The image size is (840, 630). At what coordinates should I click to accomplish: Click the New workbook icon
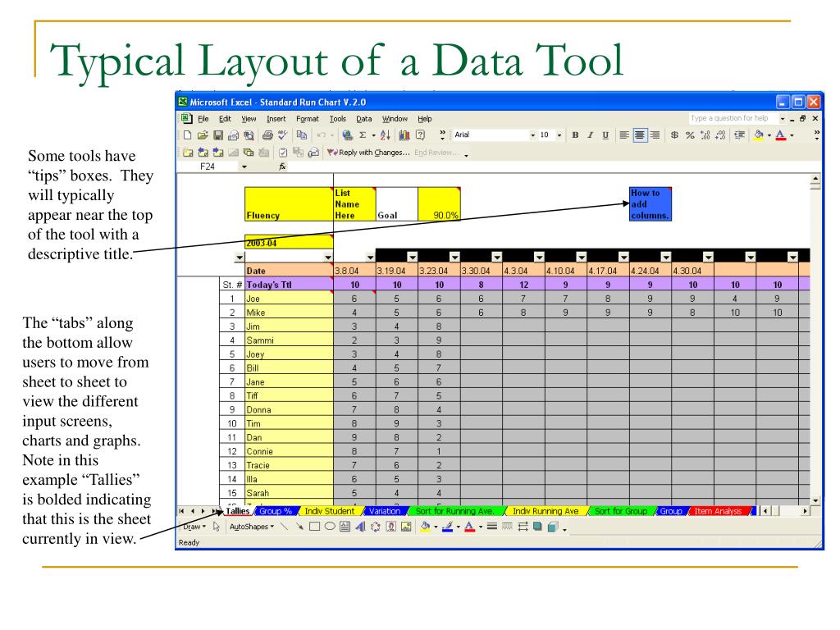coord(187,135)
